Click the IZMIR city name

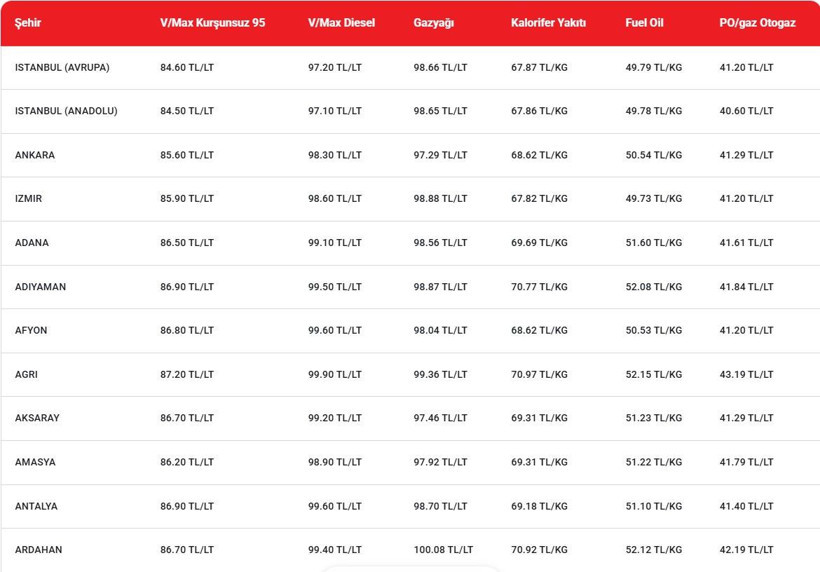pyautogui.click(x=28, y=199)
